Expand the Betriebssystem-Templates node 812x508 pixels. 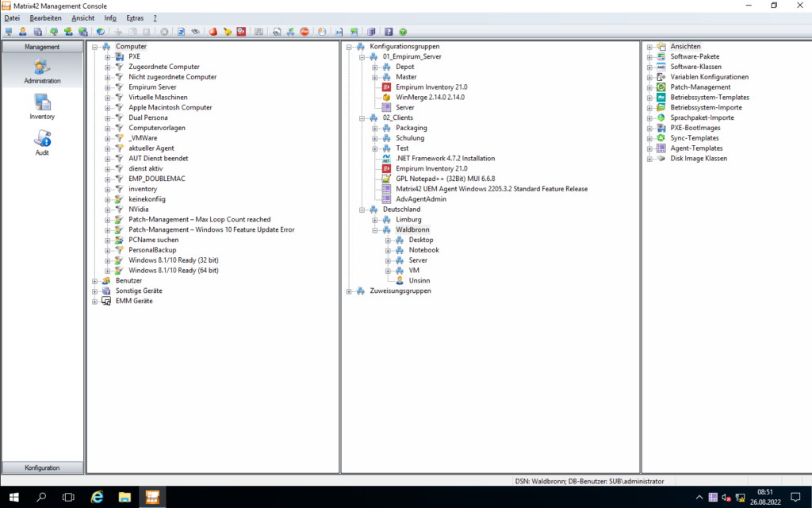pos(649,98)
